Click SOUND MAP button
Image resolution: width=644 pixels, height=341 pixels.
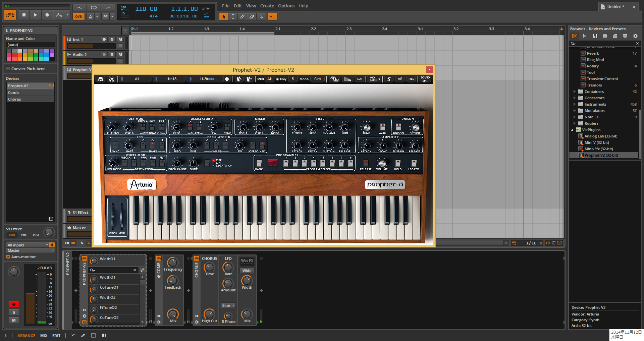pyautogui.click(x=425, y=79)
